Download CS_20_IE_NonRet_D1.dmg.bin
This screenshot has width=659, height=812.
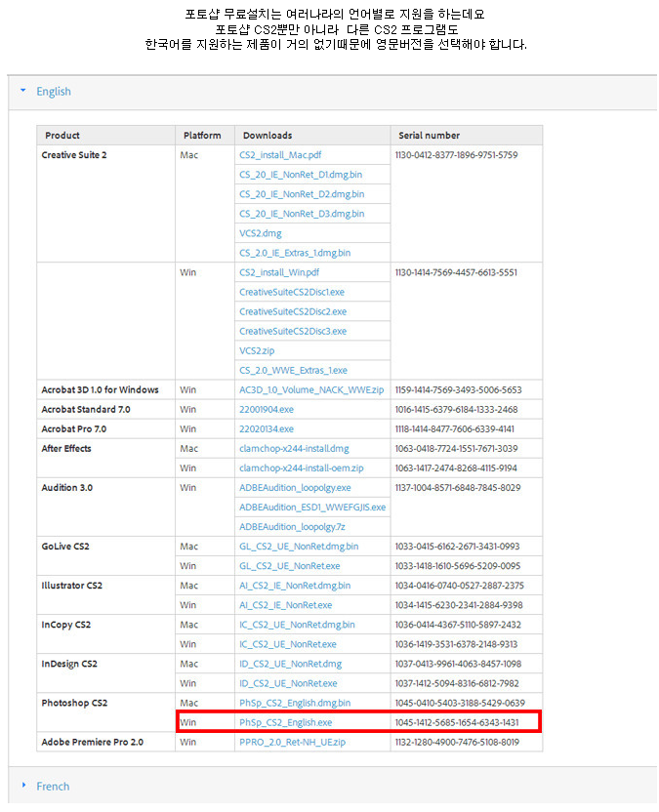[x=301, y=175]
